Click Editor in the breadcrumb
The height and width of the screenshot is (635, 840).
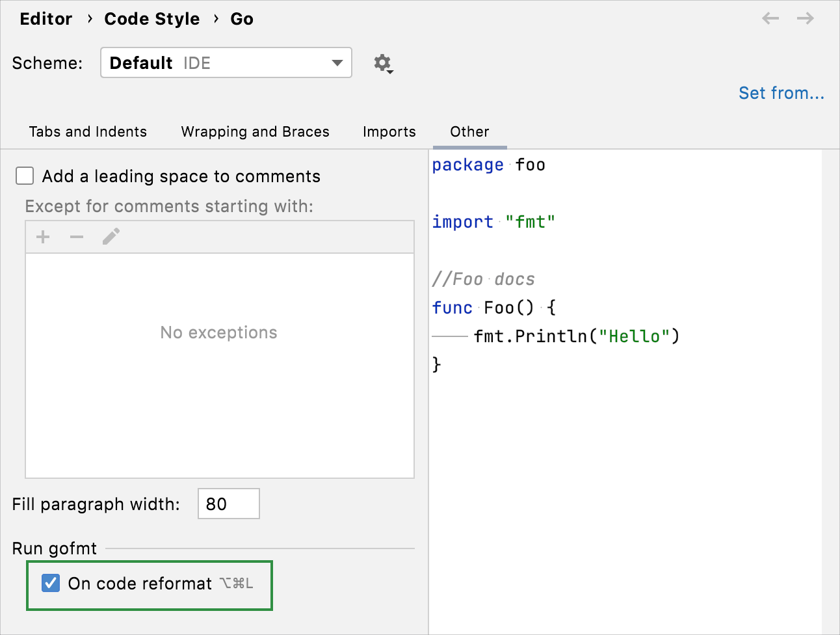46,19
